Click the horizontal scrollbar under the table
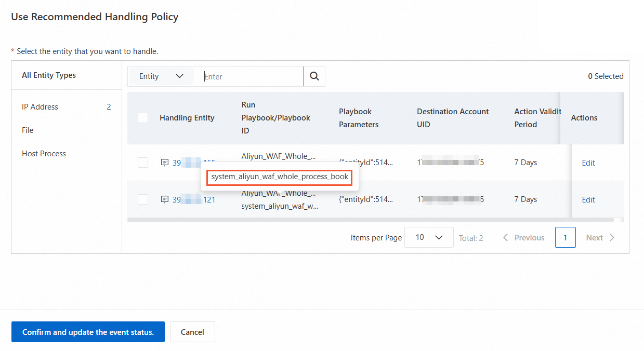This screenshot has width=644, height=351. [x=370, y=220]
